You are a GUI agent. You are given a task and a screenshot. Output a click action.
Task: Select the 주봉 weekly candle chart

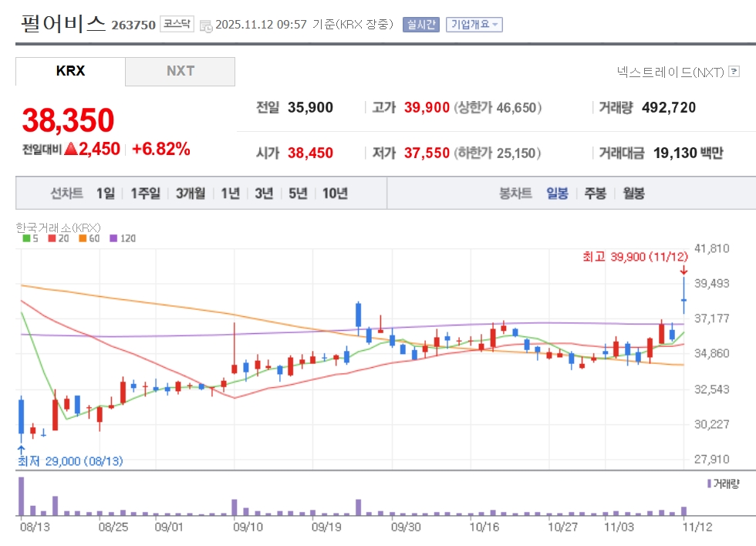(x=595, y=194)
